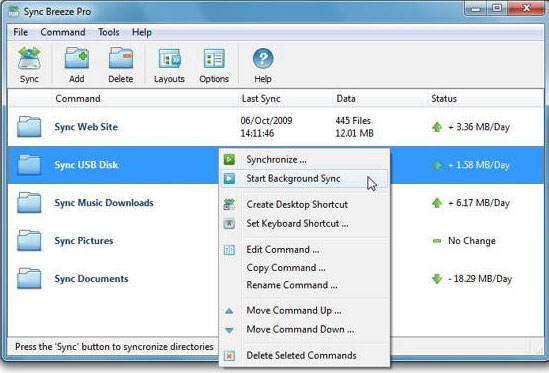Open the Layouts toolbar icon
The image size is (549, 373).
[169, 58]
